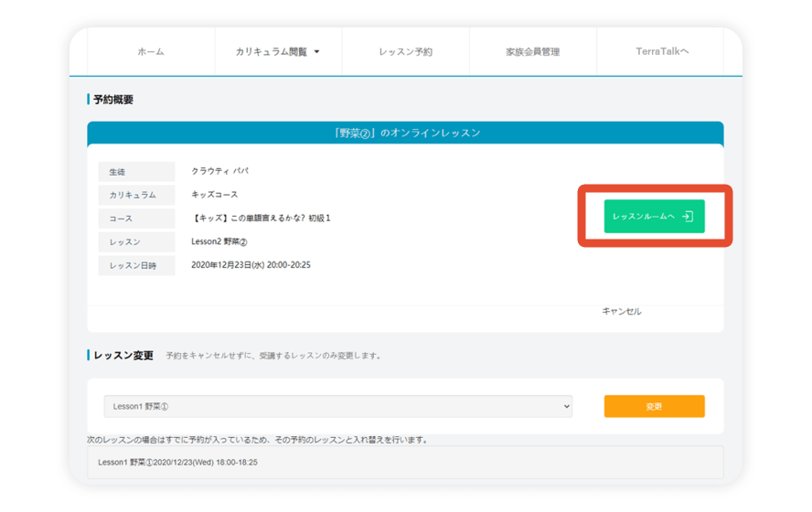
Task: Open the 家族会員管理 page
Action: click(x=532, y=52)
